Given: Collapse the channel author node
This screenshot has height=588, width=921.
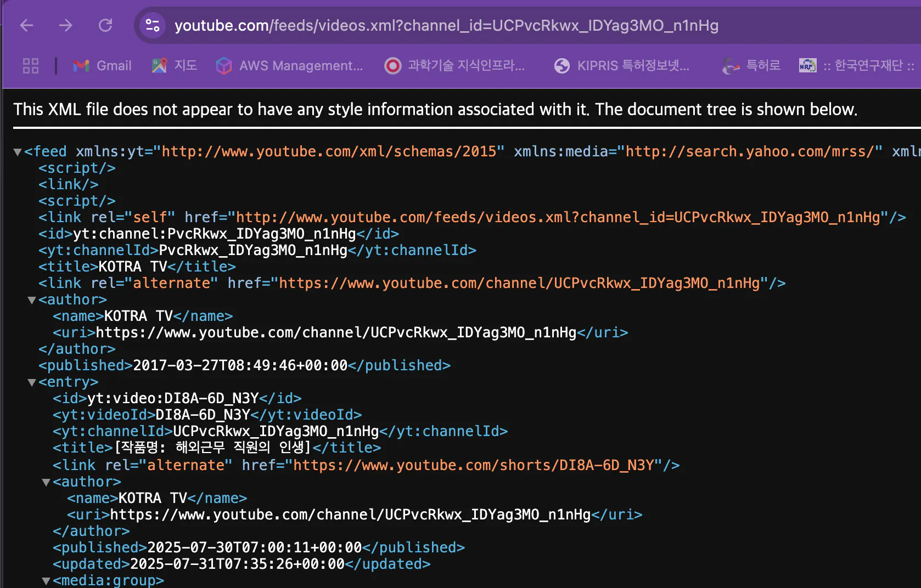Looking at the screenshot, I should pyautogui.click(x=32, y=300).
